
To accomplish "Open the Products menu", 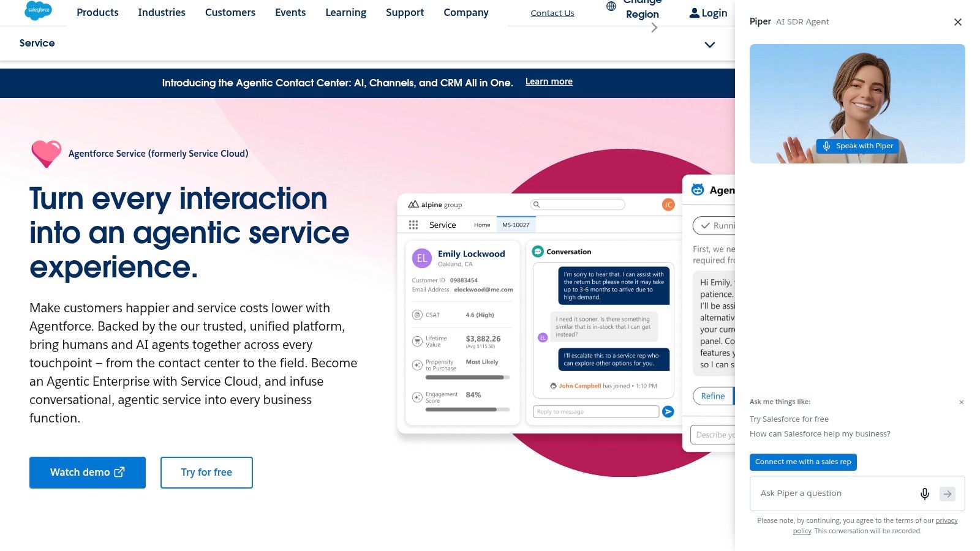I will 97,12.
